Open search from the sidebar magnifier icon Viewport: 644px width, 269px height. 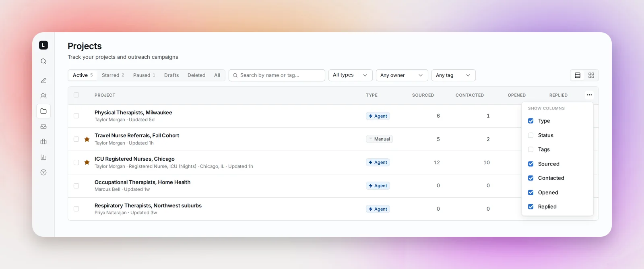(x=43, y=61)
